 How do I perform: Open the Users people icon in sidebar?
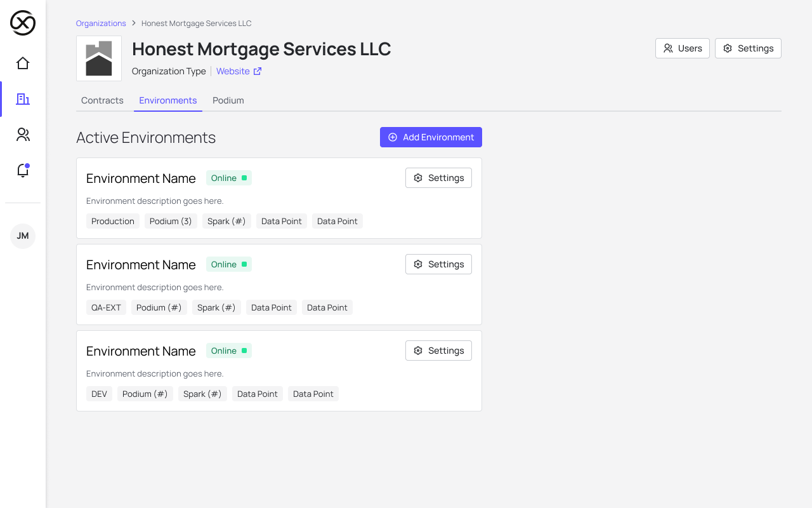coord(23,135)
